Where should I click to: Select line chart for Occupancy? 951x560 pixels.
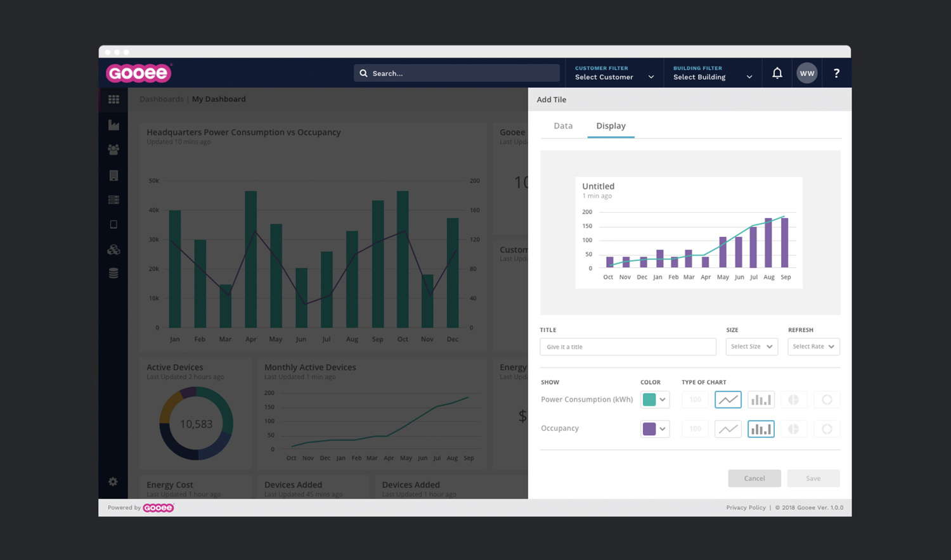[728, 429]
